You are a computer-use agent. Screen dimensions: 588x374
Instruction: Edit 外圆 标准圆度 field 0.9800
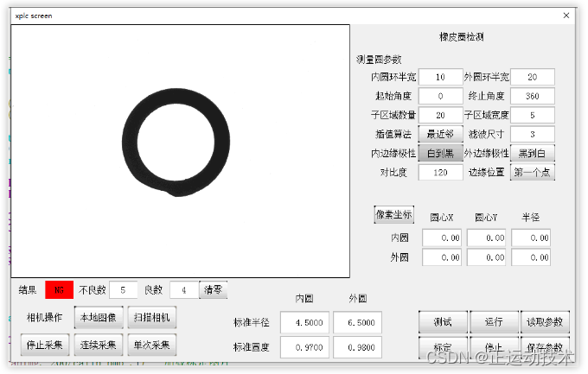click(357, 347)
